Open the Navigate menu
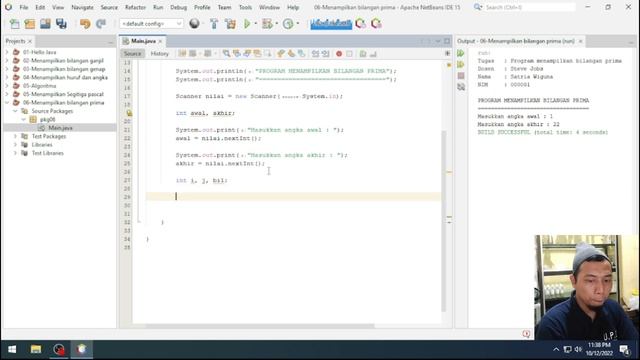The width and height of the screenshot is (640, 360). tap(82, 7)
